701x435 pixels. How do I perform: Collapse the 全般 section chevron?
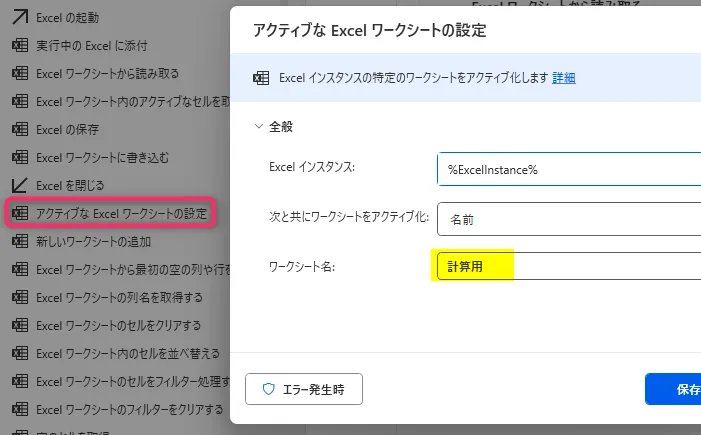tap(261, 127)
